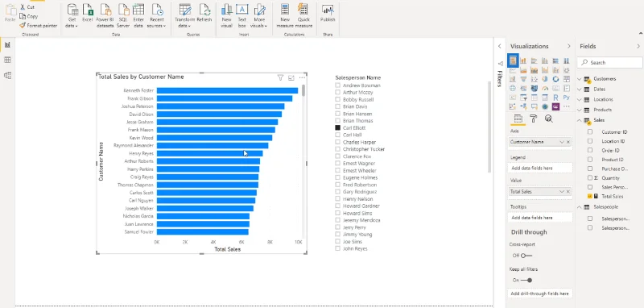
Task: Get more visuals via ellipsis in gallery
Action: coord(567,106)
